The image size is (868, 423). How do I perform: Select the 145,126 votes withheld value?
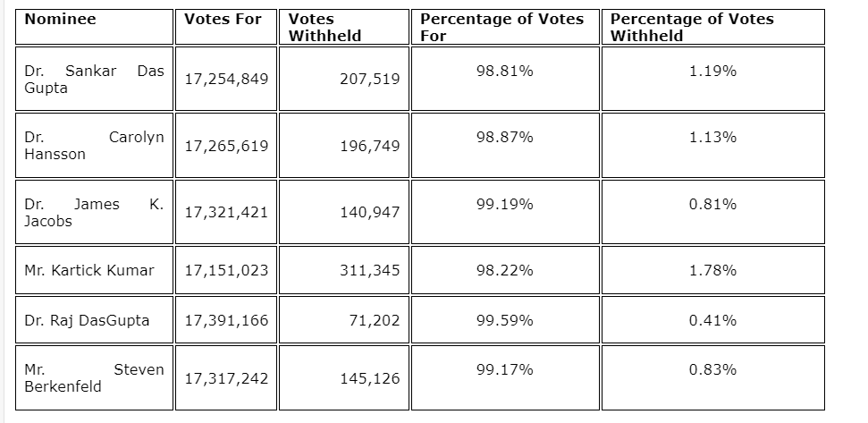pyautogui.click(x=370, y=378)
